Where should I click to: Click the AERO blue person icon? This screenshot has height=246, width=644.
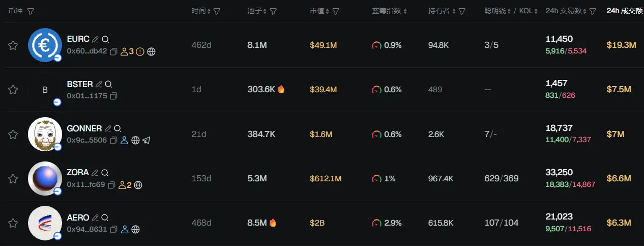coord(124,229)
